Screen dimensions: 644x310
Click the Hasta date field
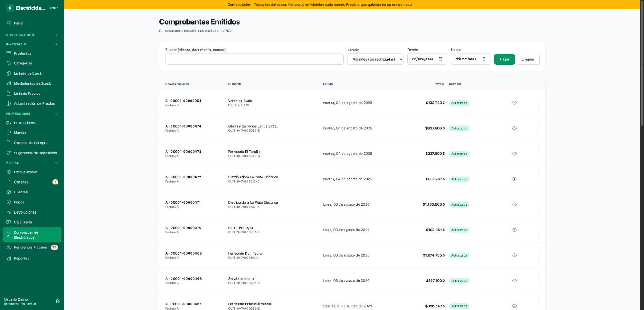click(471, 59)
